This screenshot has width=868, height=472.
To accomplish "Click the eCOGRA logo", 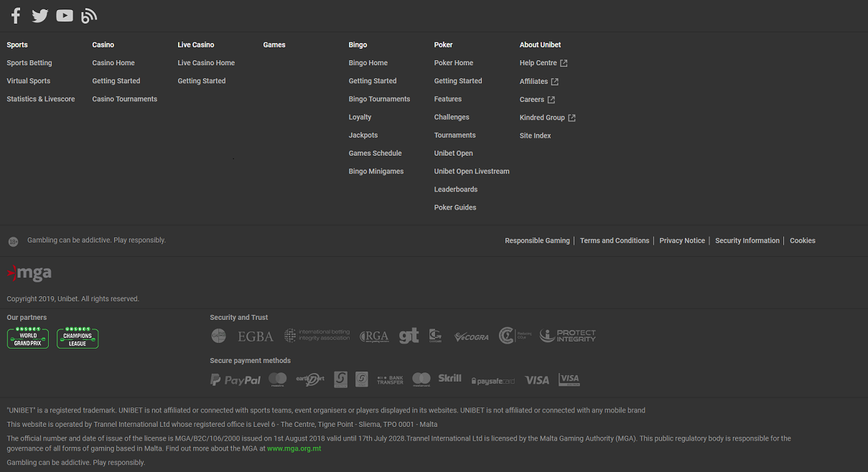I will click(x=472, y=336).
